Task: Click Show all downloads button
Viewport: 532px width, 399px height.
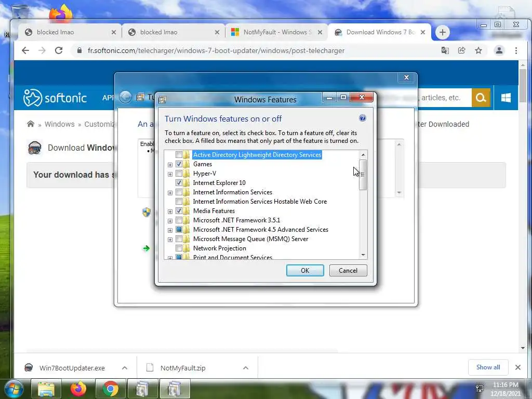Action: 488,367
